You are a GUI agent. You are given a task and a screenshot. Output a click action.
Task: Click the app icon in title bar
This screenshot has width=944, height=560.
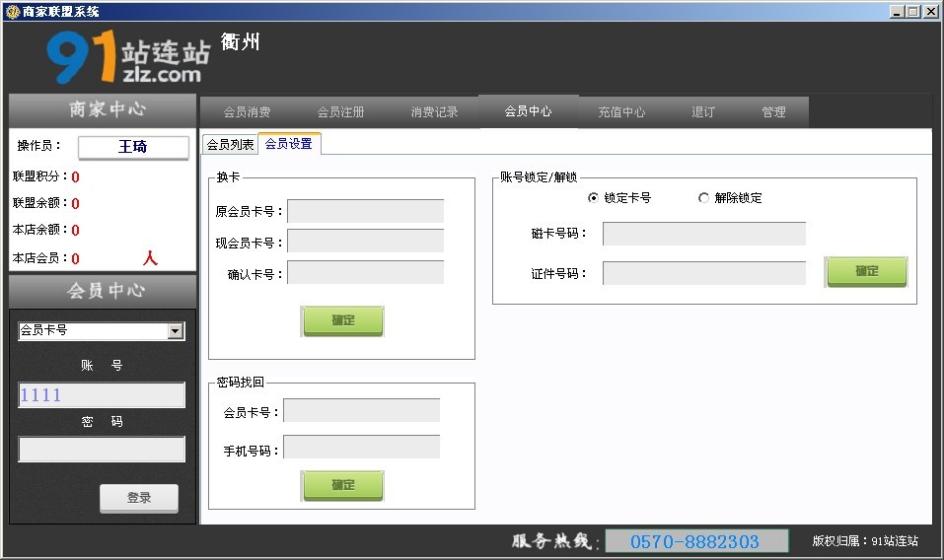pyautogui.click(x=12, y=12)
